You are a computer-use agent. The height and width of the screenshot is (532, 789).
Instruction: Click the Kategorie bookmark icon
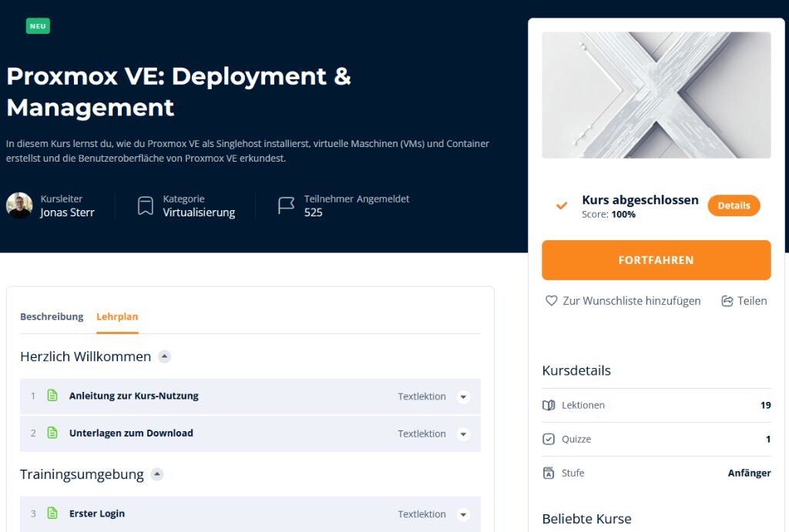(x=146, y=206)
